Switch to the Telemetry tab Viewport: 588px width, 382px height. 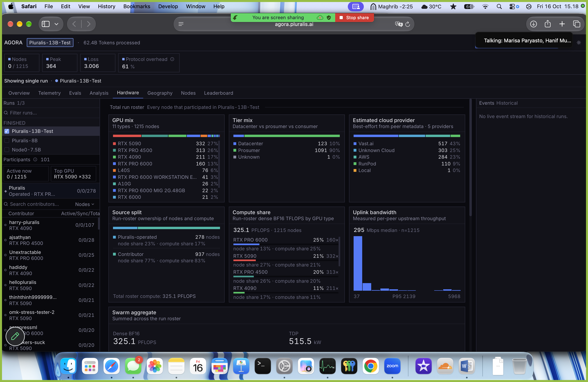click(49, 93)
